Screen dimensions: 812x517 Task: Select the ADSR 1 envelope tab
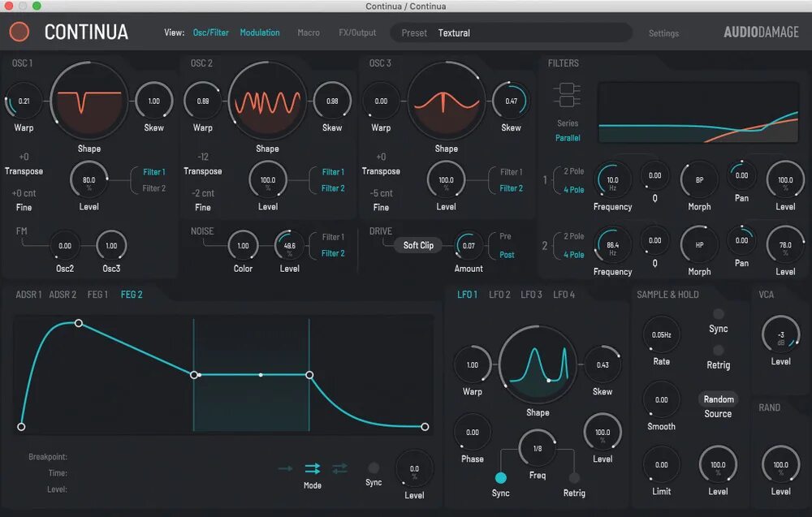tap(28, 295)
